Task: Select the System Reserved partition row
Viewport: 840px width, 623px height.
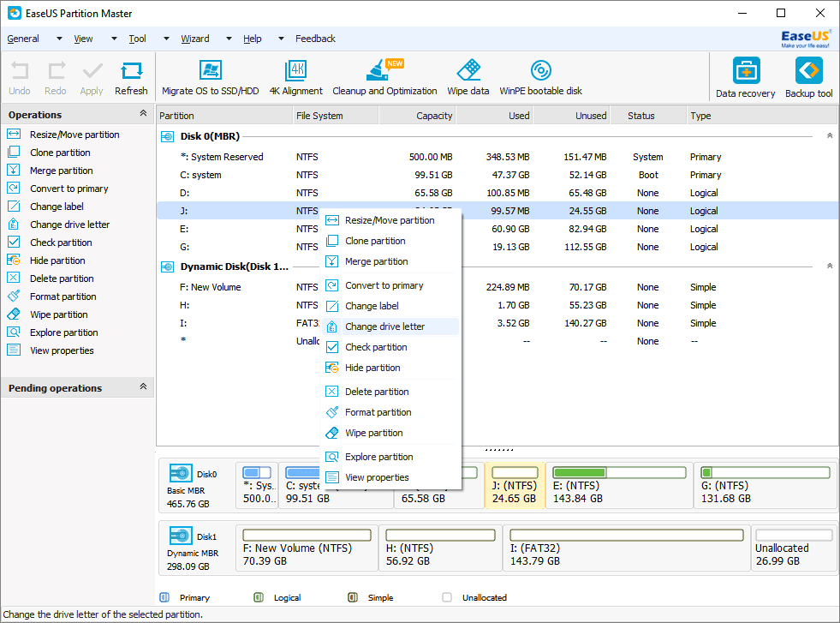Action: point(497,157)
